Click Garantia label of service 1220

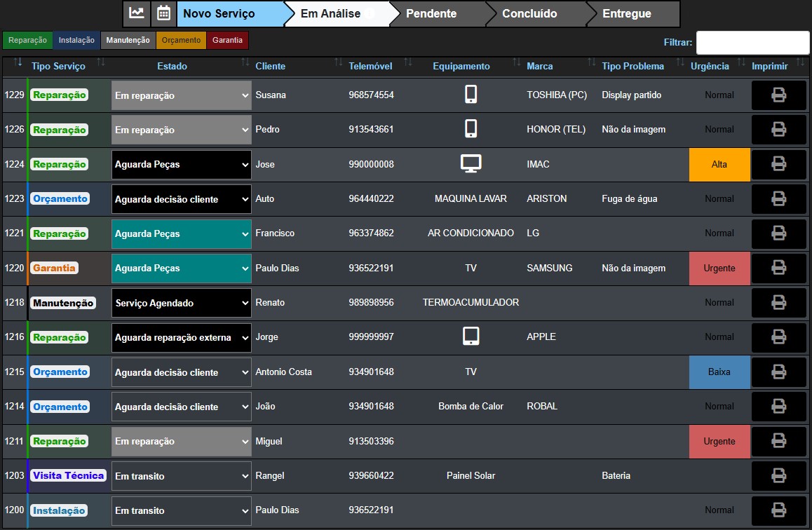(54, 268)
